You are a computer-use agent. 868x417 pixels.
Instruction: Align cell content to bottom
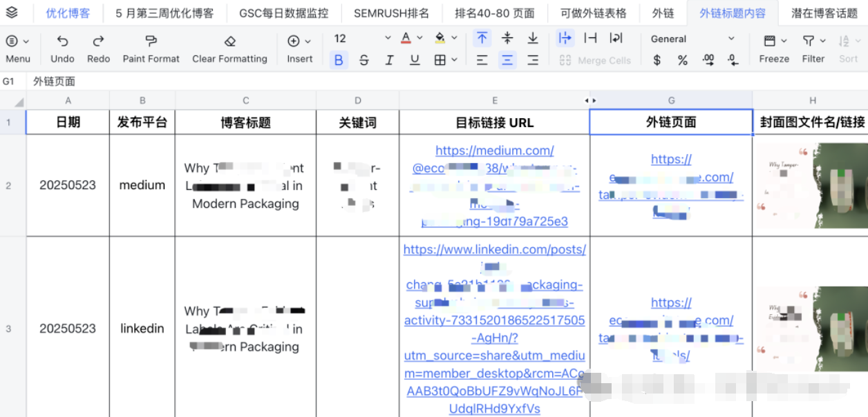pos(533,38)
